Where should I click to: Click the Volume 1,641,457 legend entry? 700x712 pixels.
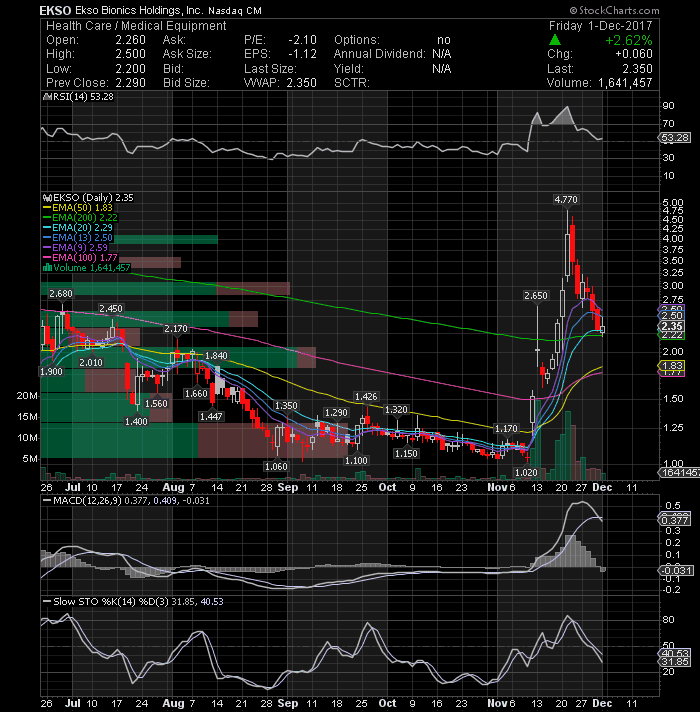pos(87,267)
